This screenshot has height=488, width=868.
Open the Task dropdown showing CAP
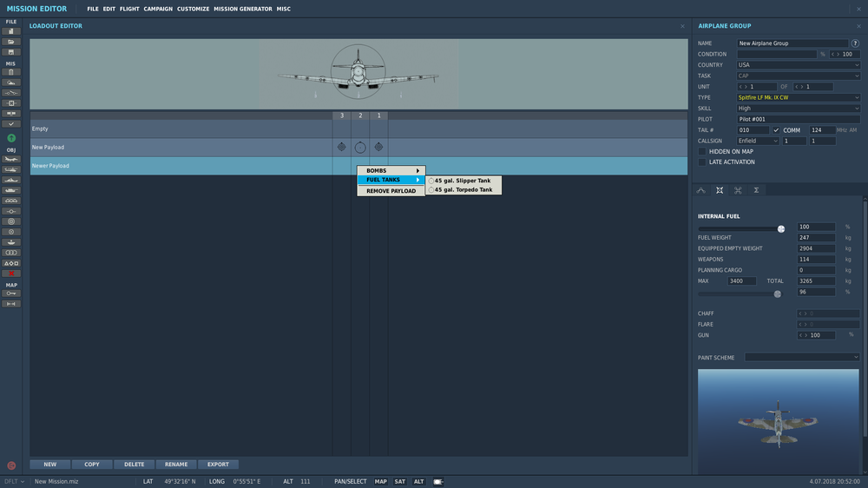point(799,76)
